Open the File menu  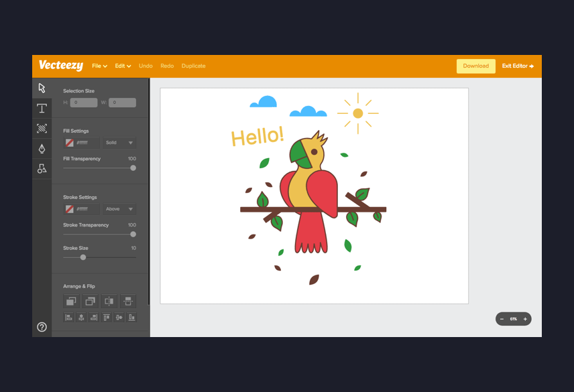(x=99, y=66)
